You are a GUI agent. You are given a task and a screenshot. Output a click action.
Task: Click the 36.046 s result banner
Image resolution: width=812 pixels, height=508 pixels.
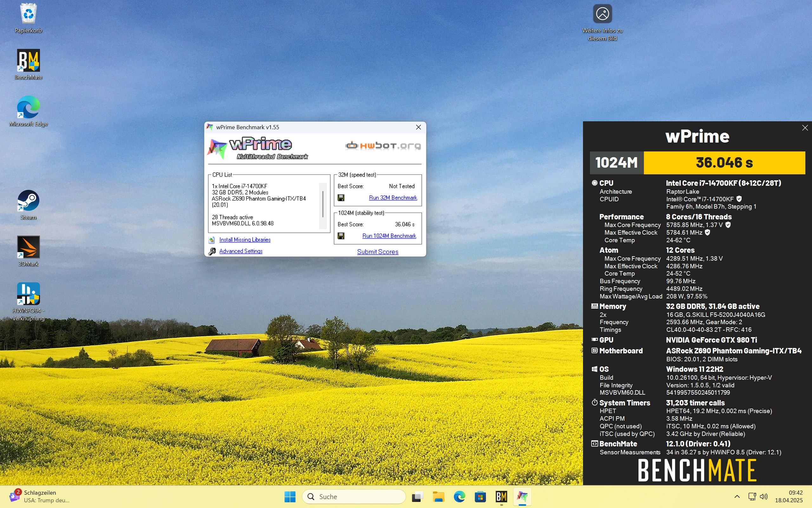[724, 163]
